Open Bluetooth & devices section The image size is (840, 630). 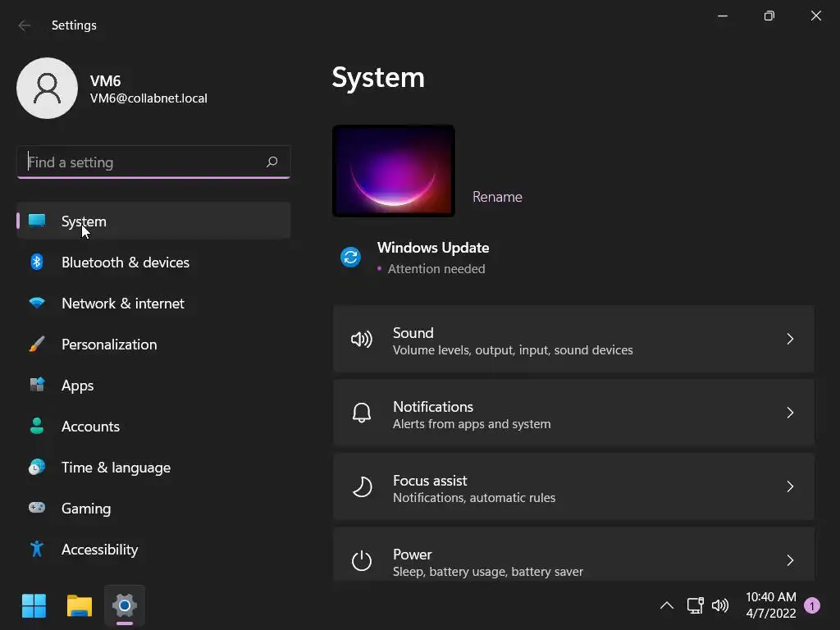click(x=153, y=262)
